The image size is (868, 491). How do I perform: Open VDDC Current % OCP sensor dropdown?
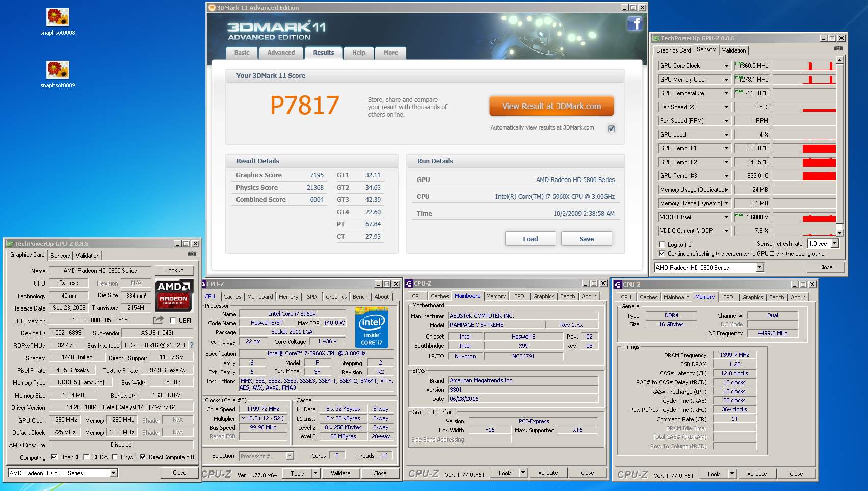pyautogui.click(x=726, y=231)
